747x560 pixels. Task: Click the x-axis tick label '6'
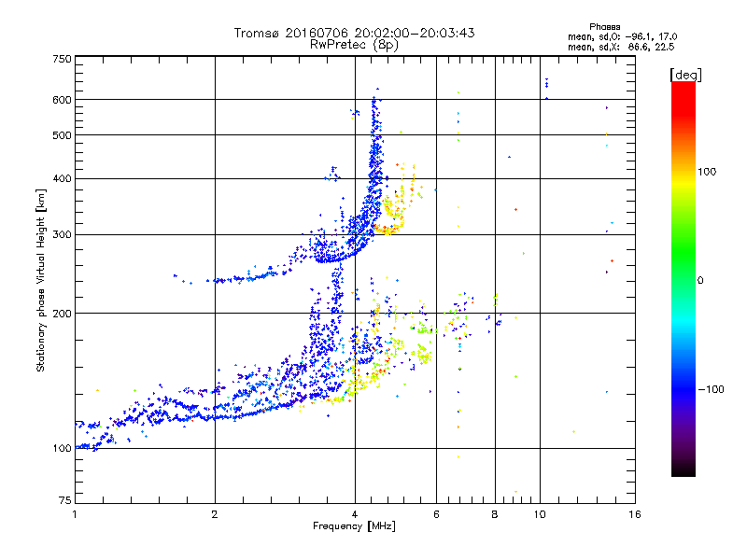tap(436, 514)
